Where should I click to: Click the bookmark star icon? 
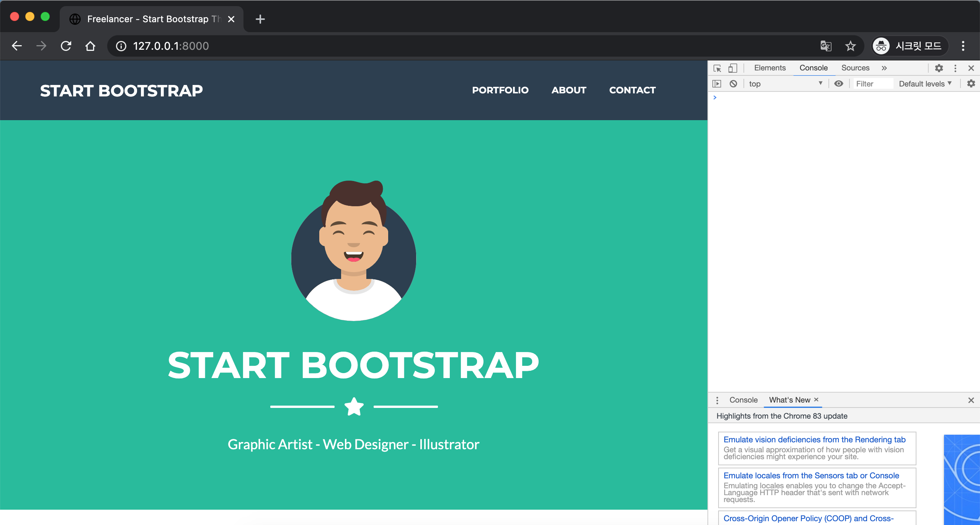(850, 46)
